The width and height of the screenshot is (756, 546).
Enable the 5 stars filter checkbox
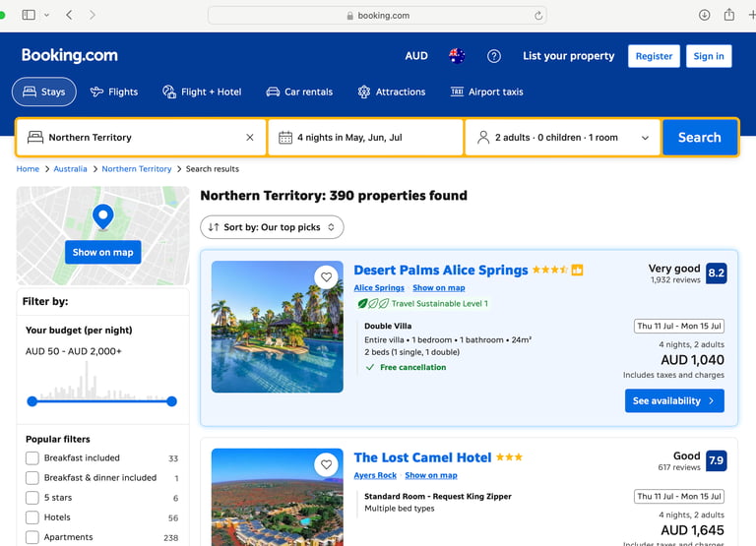point(32,498)
